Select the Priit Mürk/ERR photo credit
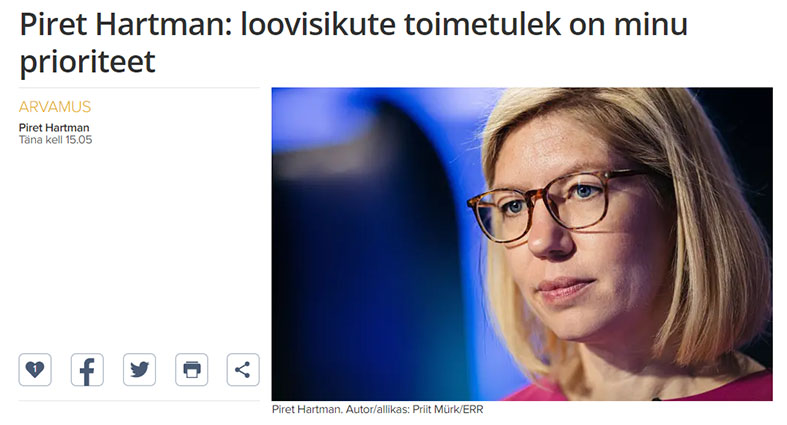The height and width of the screenshot is (425, 787). click(448, 409)
